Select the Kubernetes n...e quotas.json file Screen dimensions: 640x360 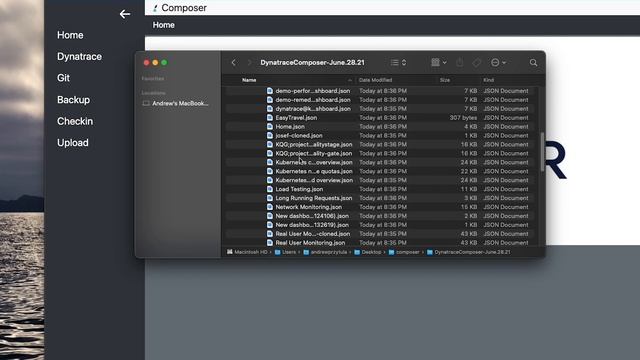pos(314,171)
